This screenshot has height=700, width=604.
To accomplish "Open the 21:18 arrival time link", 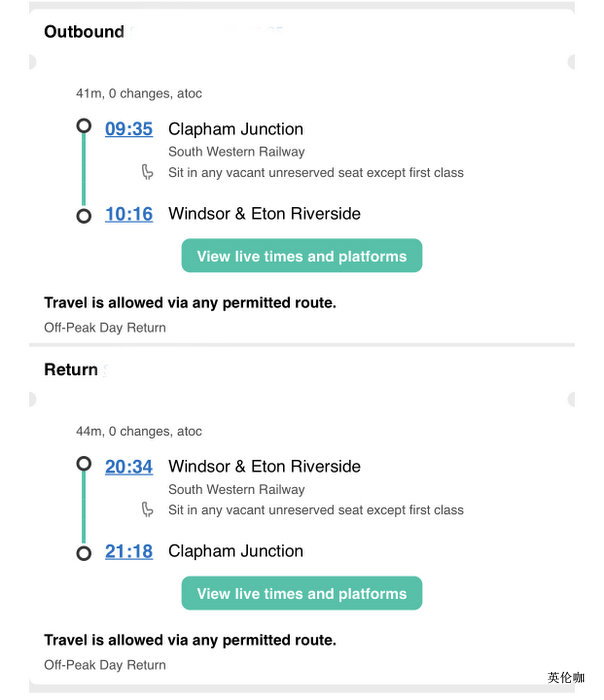I will 129,551.
